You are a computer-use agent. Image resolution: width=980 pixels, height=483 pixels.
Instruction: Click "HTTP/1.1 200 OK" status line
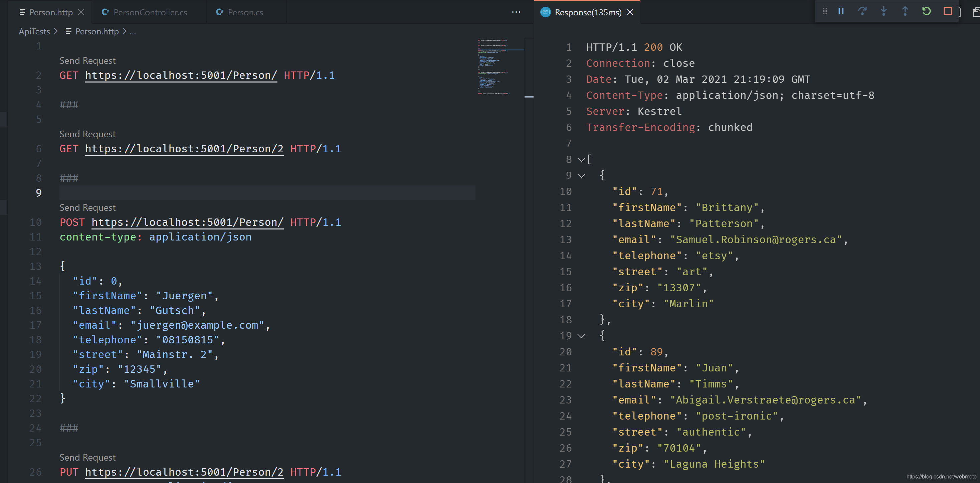pos(634,47)
